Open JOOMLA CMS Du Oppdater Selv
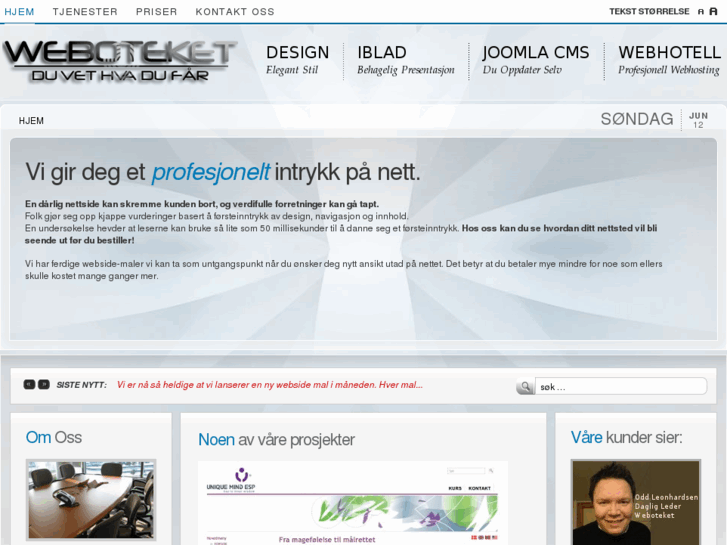 click(x=536, y=60)
